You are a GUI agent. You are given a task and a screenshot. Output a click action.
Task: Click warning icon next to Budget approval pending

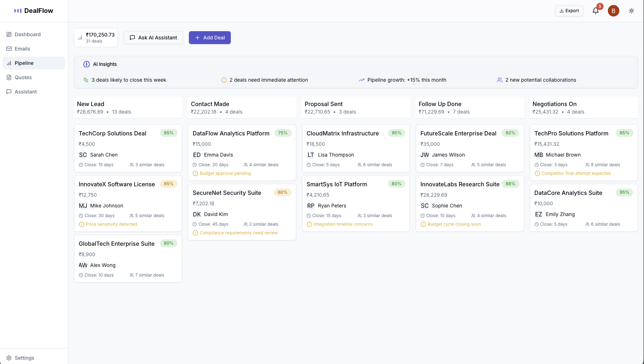195,173
